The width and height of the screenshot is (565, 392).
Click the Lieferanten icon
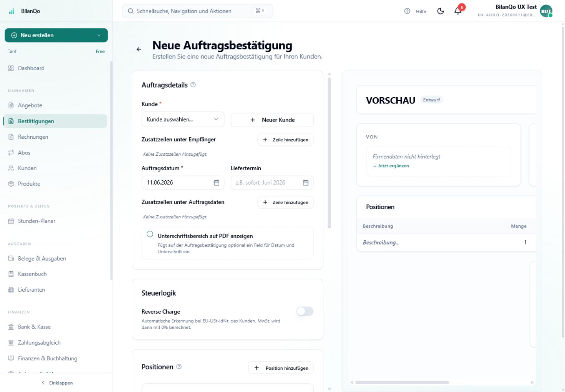(11, 290)
